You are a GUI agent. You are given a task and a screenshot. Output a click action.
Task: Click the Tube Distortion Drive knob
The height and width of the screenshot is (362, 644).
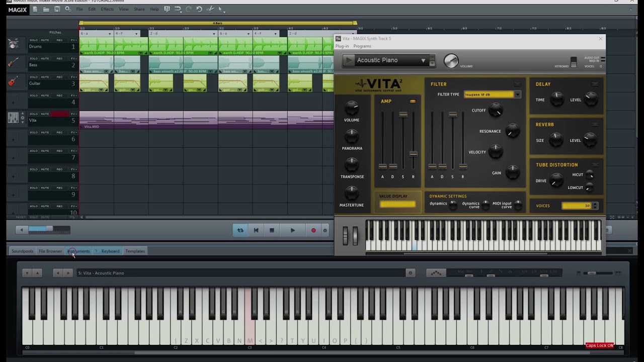(x=556, y=180)
